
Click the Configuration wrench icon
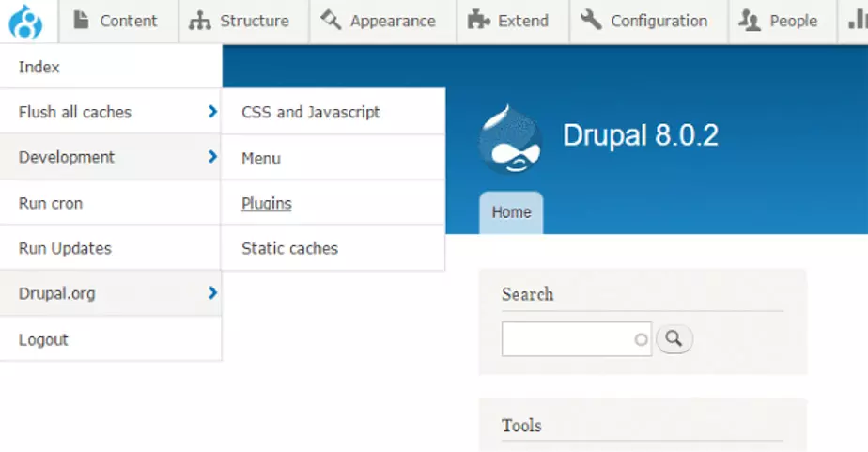coord(591,20)
